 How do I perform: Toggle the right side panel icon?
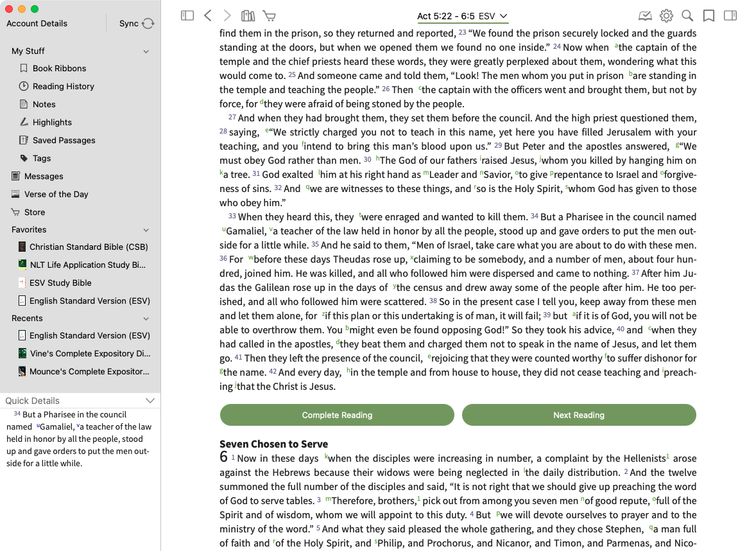[x=730, y=16]
